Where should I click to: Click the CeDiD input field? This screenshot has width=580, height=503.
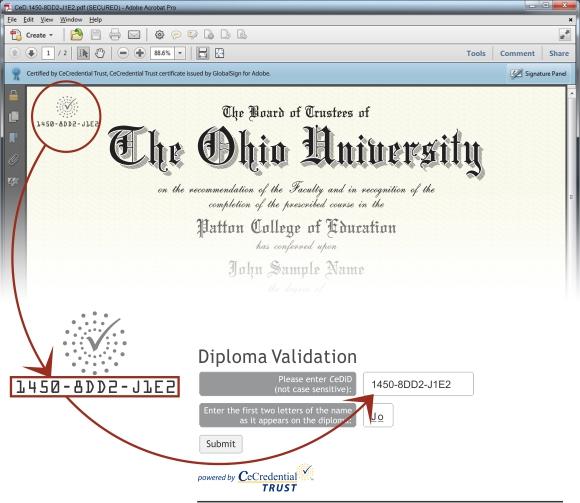click(x=418, y=384)
